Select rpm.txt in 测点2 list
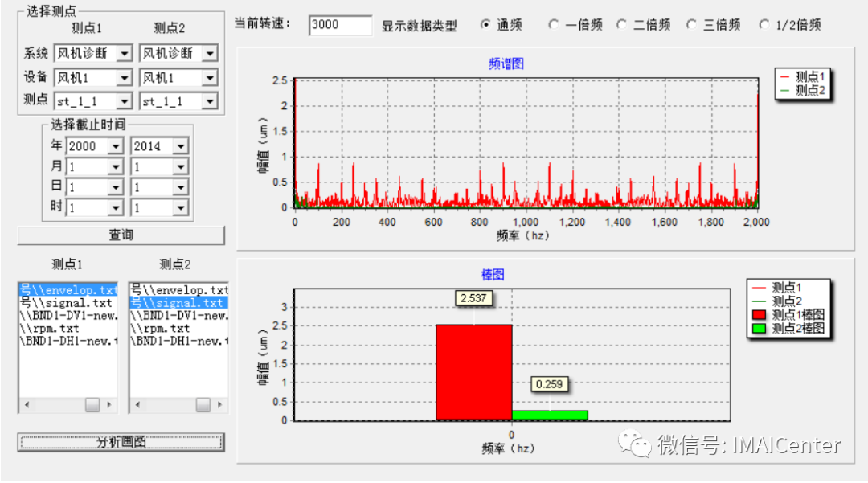868x483 pixels. [x=161, y=328]
